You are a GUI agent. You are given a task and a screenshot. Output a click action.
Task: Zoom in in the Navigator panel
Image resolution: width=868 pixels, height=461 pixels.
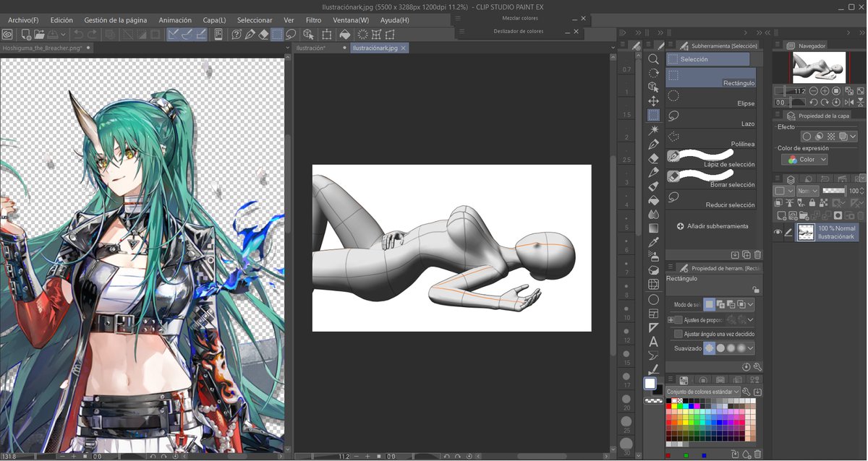825,91
